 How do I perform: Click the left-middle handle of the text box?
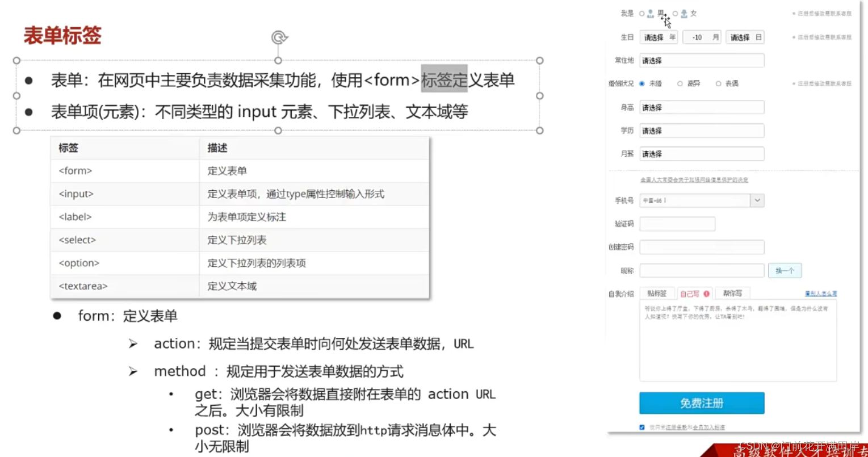16,95
